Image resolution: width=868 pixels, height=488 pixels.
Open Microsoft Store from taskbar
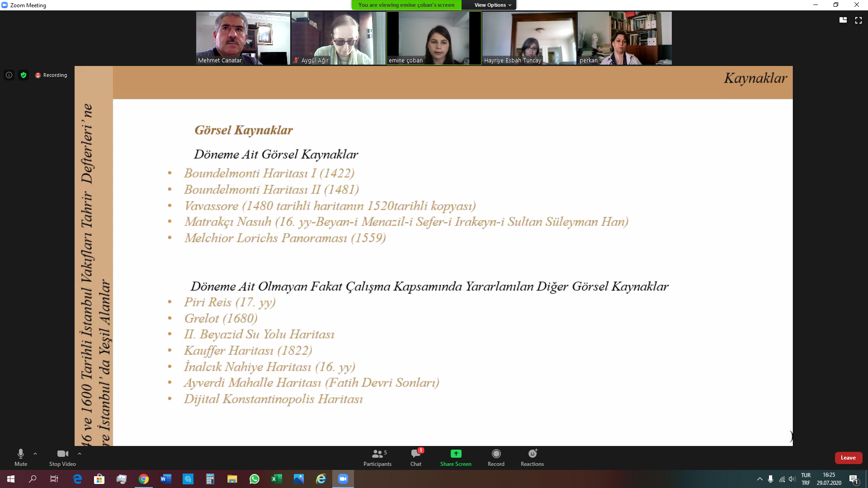[99, 479]
